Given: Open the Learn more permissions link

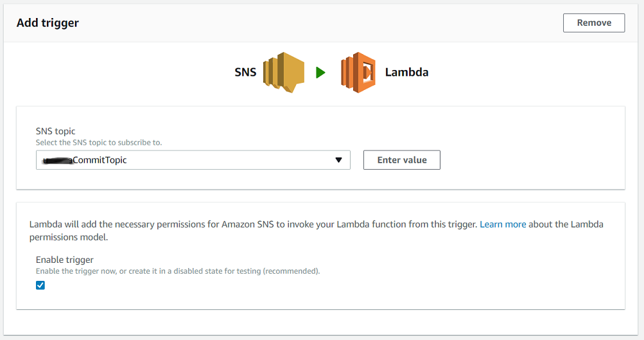Looking at the screenshot, I should coord(503,224).
